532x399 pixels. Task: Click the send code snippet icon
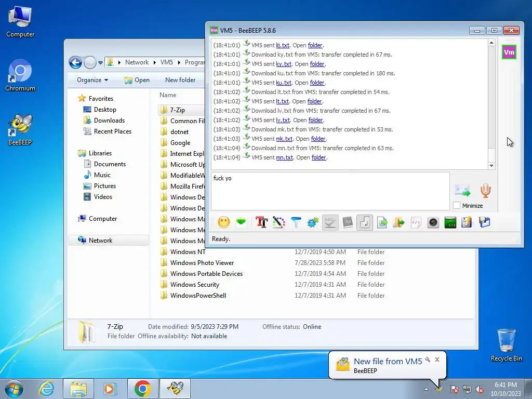[416, 222]
